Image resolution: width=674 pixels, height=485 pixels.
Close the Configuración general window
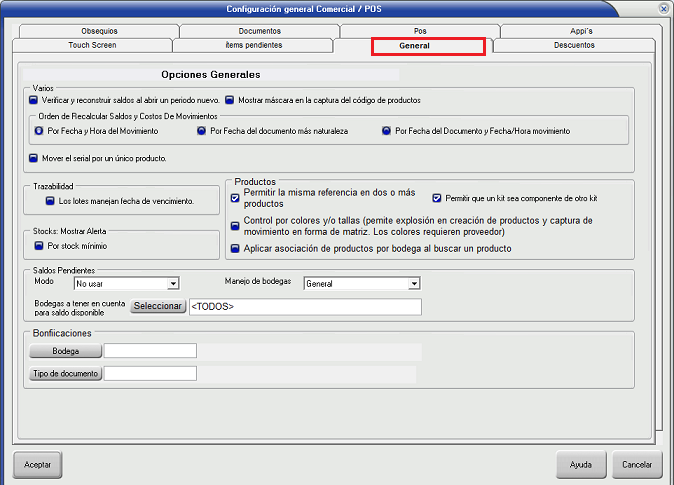click(664, 9)
